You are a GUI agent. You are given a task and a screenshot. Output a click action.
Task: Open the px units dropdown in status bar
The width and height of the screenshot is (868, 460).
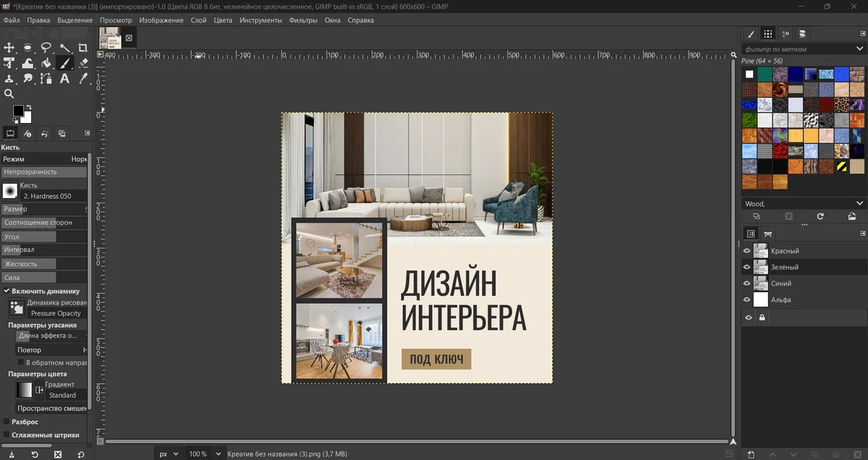(169, 453)
